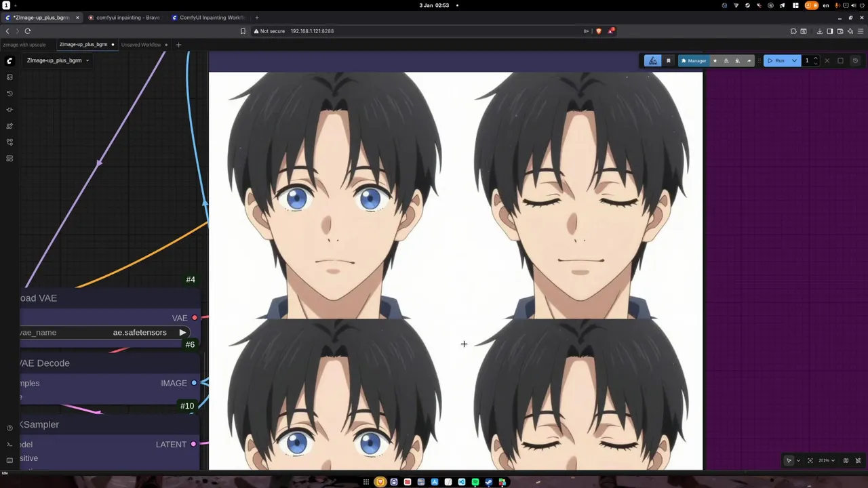Click the IMAGE output dot on VAE Decode
Image resolution: width=868 pixels, height=488 pixels.
[x=194, y=383]
